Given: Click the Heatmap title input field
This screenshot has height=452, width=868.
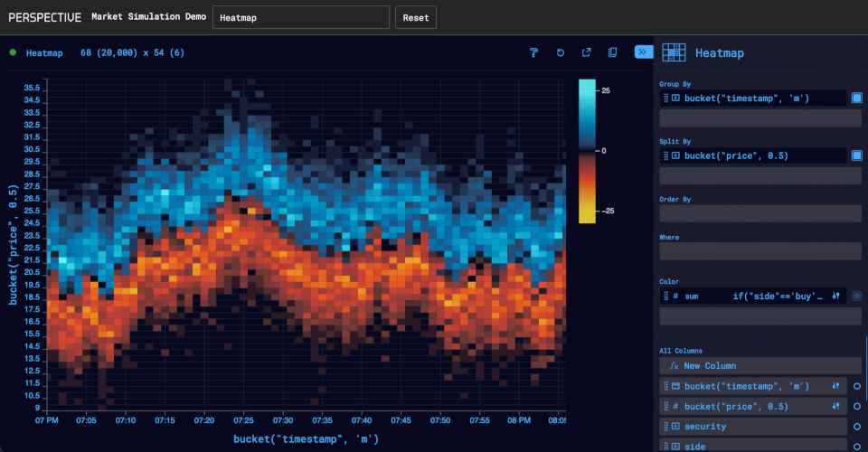Looking at the screenshot, I should (300, 17).
